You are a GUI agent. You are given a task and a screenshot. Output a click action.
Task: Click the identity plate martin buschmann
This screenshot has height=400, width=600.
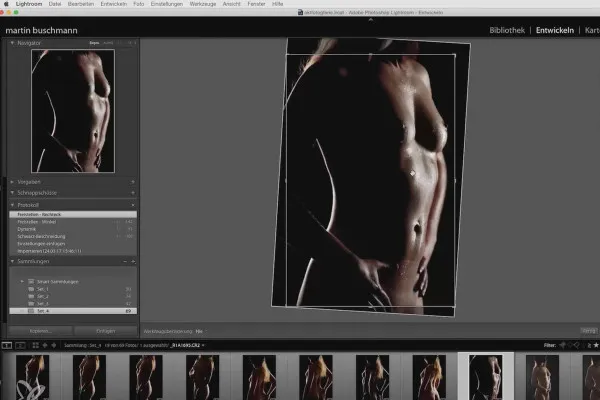(x=41, y=30)
